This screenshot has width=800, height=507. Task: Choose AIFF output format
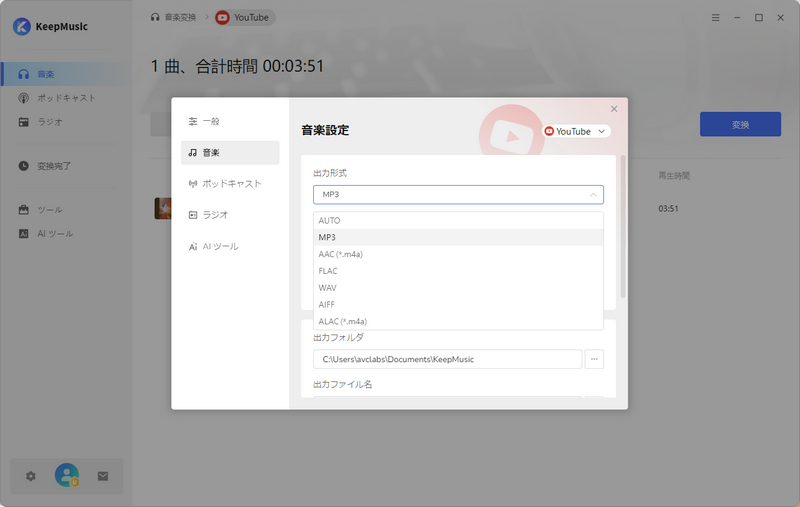click(458, 305)
